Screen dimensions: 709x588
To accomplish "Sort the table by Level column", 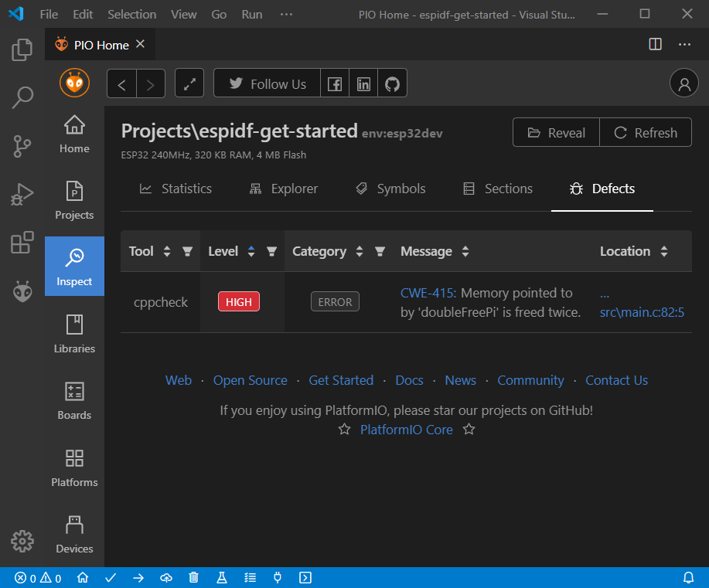I will (251, 251).
